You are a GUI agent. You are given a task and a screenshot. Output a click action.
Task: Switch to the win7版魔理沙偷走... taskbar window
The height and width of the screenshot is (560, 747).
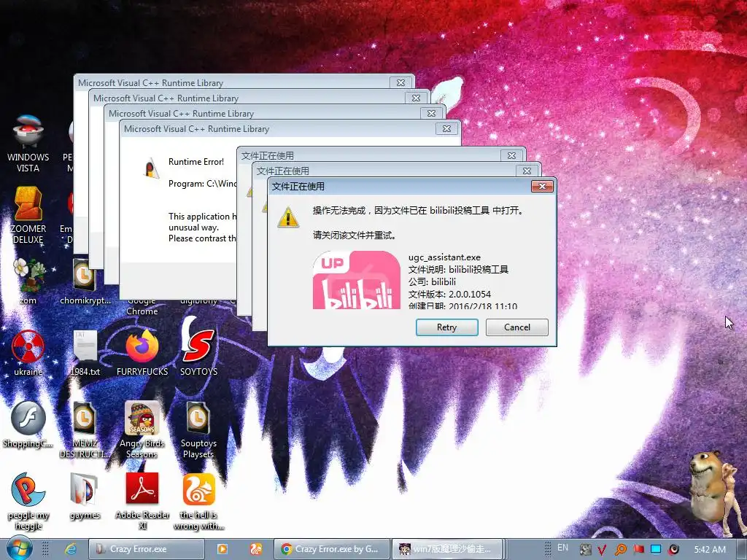[449, 549]
